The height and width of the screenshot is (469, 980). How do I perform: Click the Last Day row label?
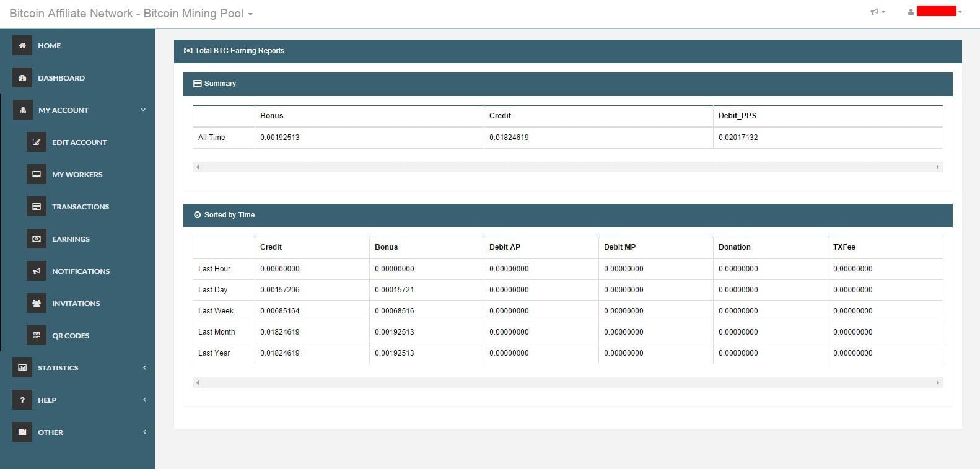[213, 290]
